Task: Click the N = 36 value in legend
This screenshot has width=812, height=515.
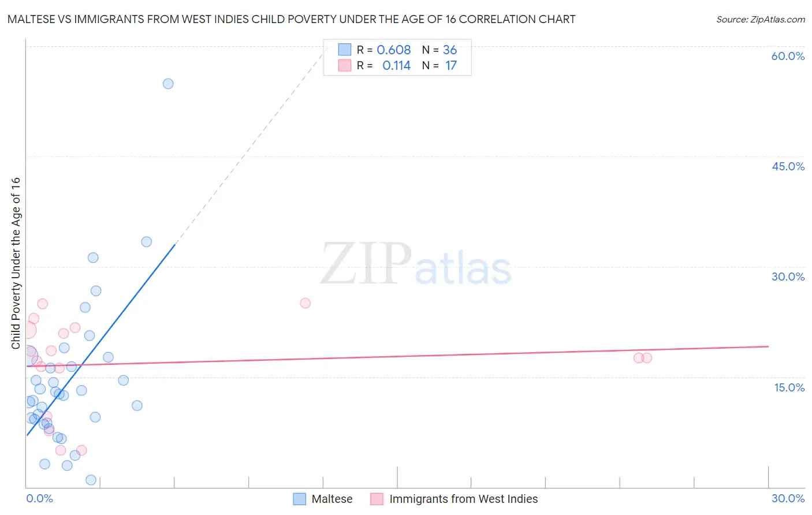Action: click(x=439, y=50)
